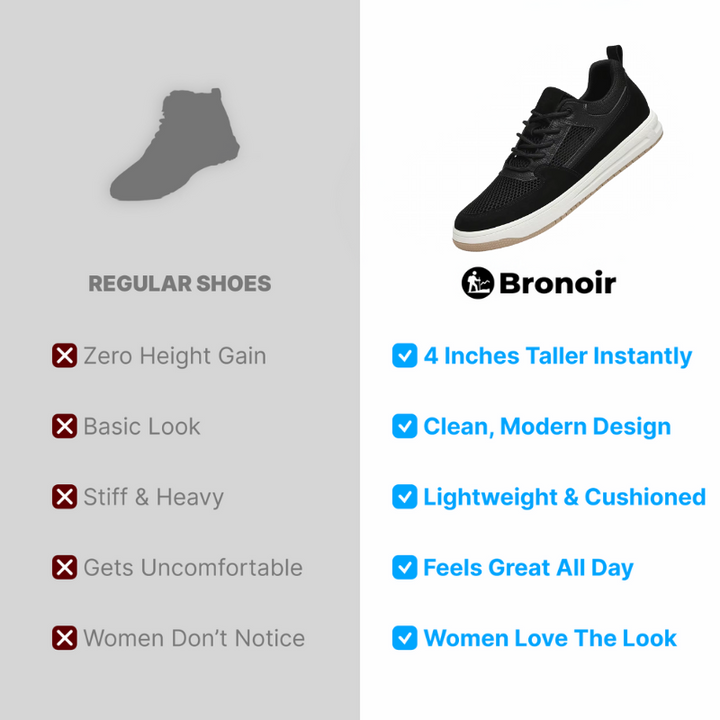Select the Gets Uncomfortable text
The width and height of the screenshot is (720, 720).
coord(193,568)
